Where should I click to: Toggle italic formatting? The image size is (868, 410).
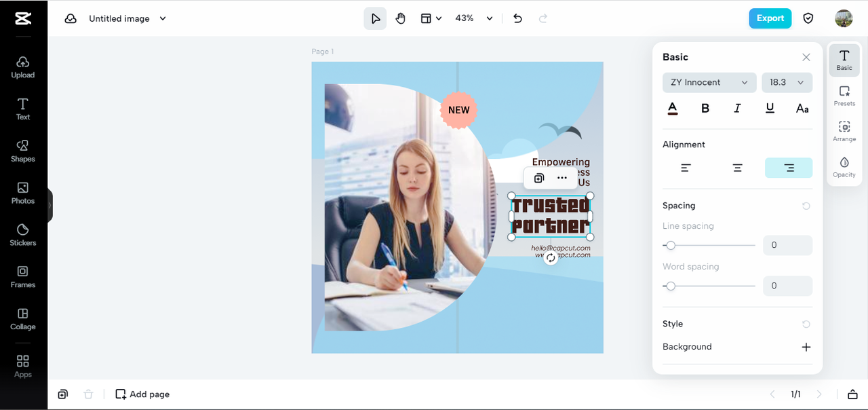(x=737, y=109)
